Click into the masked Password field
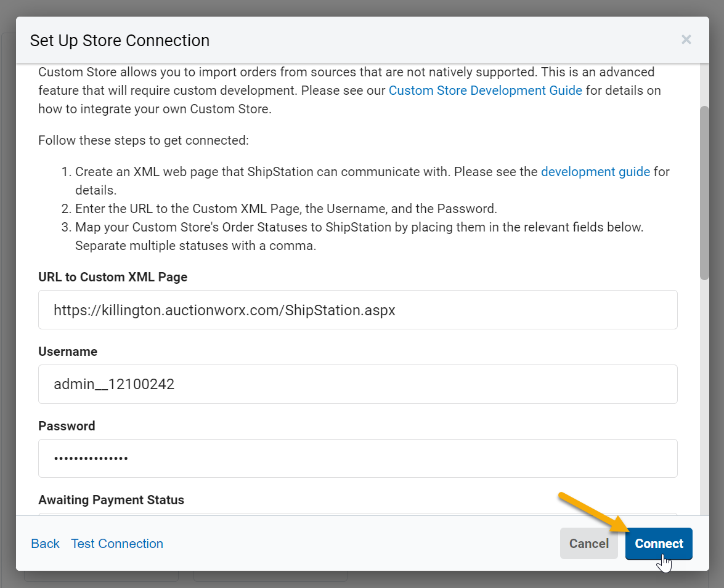The height and width of the screenshot is (588, 724). pyautogui.click(x=357, y=458)
